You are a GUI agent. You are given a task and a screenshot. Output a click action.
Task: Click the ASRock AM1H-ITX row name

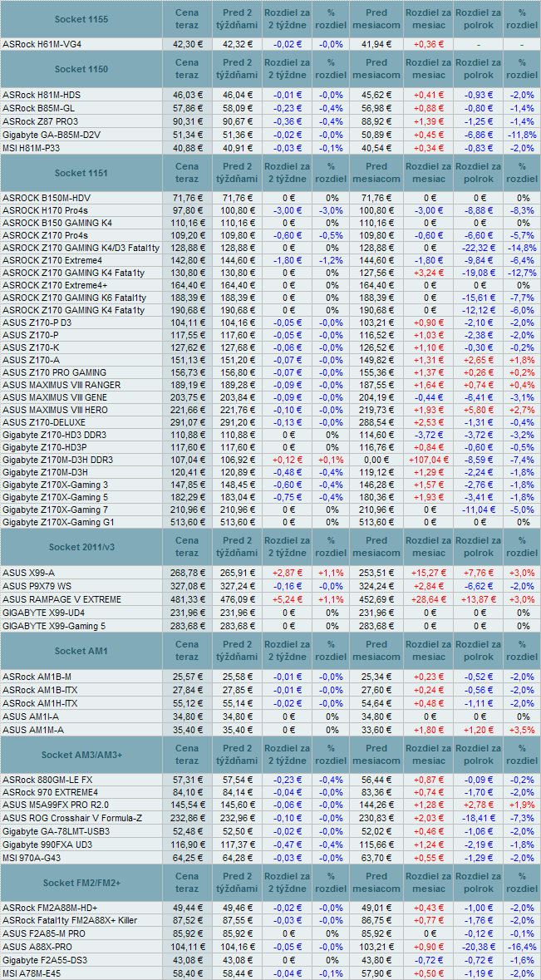pyautogui.click(x=40, y=703)
